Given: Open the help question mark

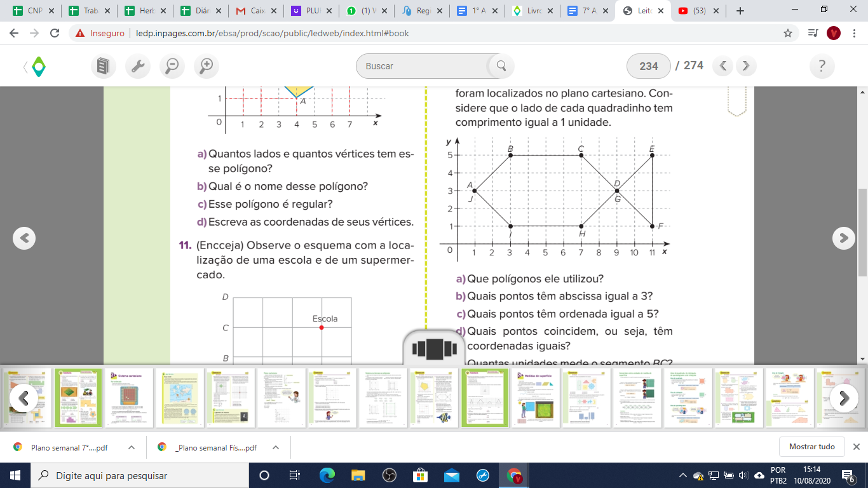Looking at the screenshot, I should tap(822, 66).
